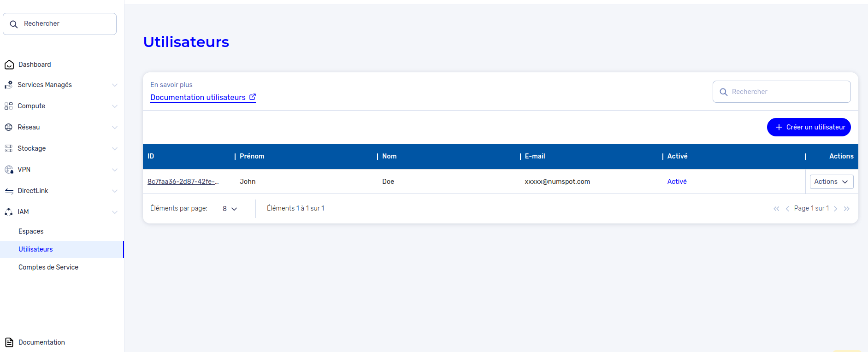Open Actions dropdown for John Doe
The height and width of the screenshot is (352, 868).
pyautogui.click(x=832, y=182)
